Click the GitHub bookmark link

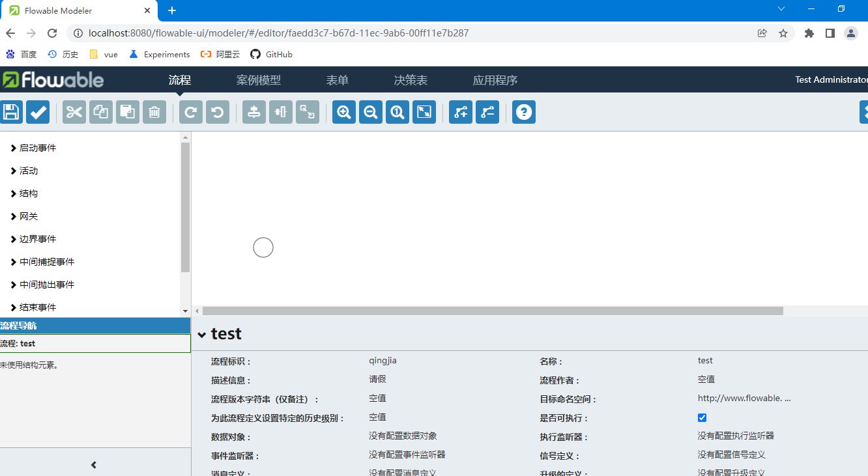point(271,54)
